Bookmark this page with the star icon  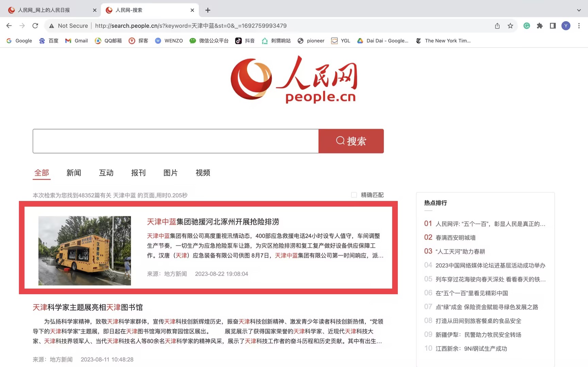pyautogui.click(x=510, y=26)
